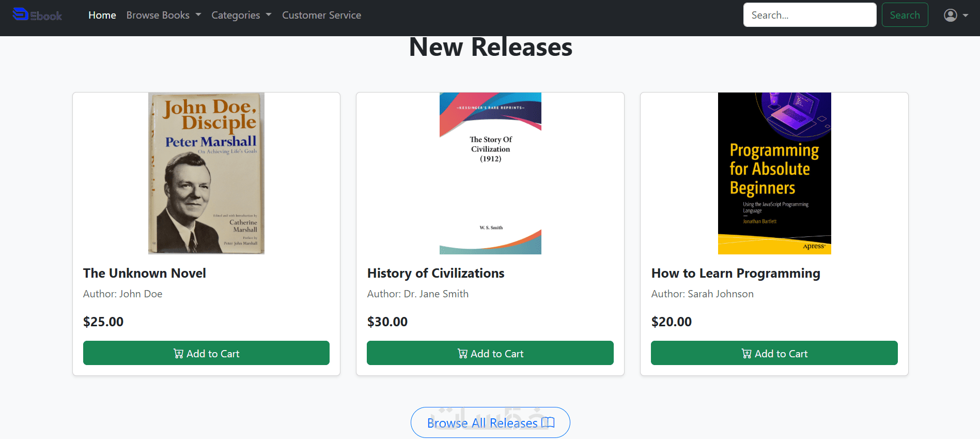
Task: Select How to Learn Programming title
Action: (735, 273)
